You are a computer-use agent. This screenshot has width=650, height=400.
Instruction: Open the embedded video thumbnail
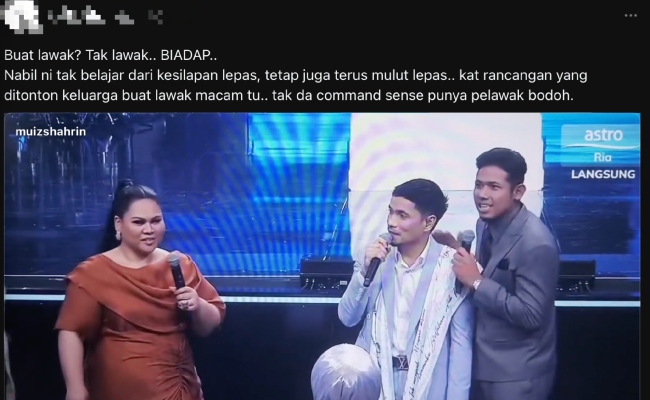(x=322, y=256)
